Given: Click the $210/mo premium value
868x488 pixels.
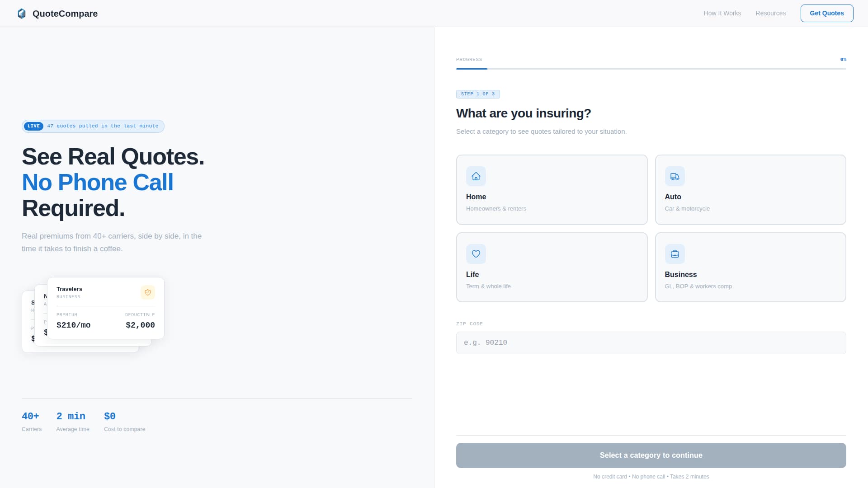Looking at the screenshot, I should (73, 325).
